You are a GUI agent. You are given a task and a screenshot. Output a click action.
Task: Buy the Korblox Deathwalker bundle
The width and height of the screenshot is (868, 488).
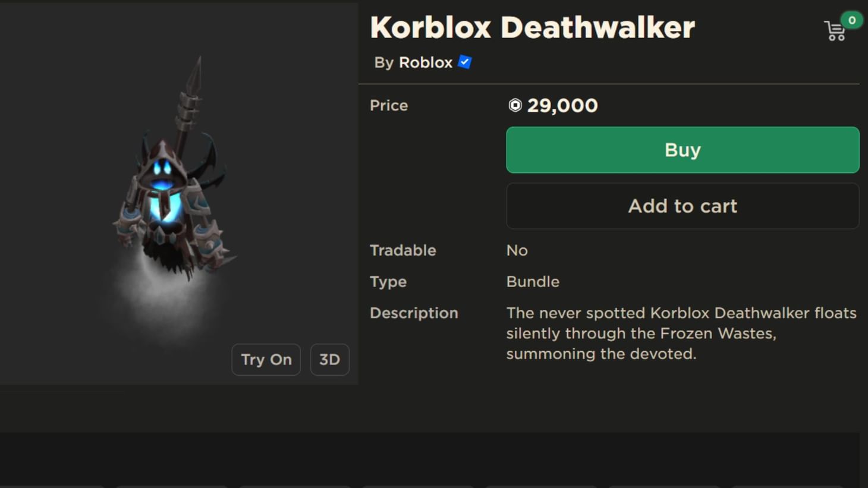[682, 150]
